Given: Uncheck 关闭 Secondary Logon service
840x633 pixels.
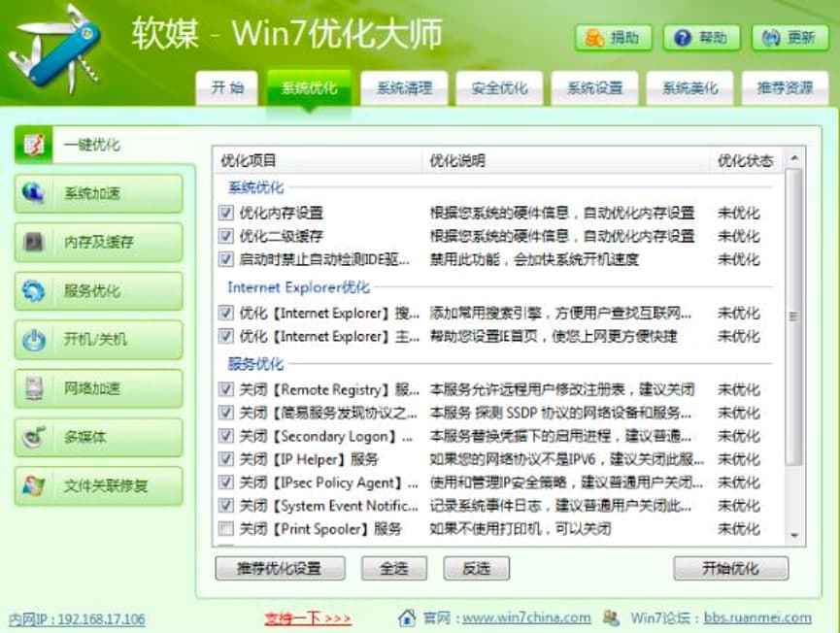Looking at the screenshot, I should click(x=225, y=436).
